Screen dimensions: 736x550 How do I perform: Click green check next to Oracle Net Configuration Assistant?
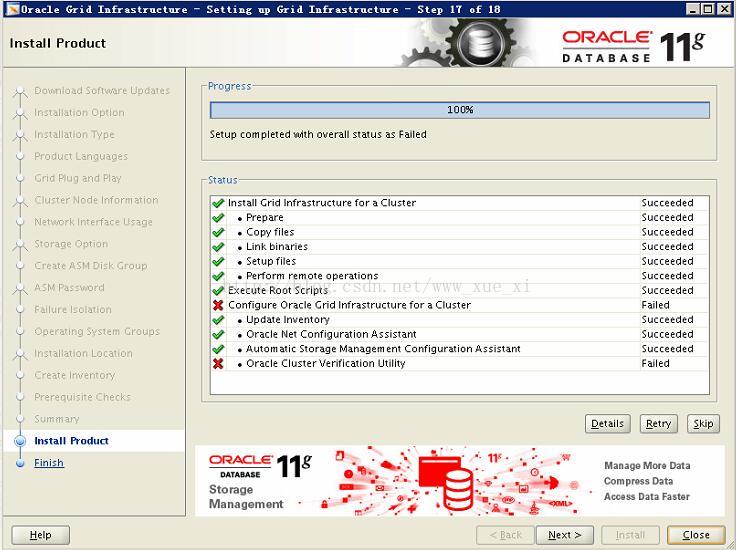pos(218,334)
